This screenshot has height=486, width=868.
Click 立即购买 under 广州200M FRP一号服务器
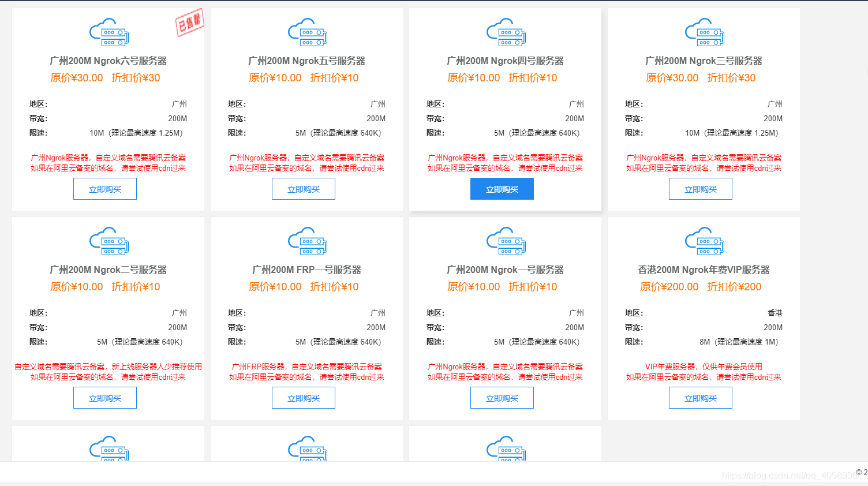(x=304, y=398)
